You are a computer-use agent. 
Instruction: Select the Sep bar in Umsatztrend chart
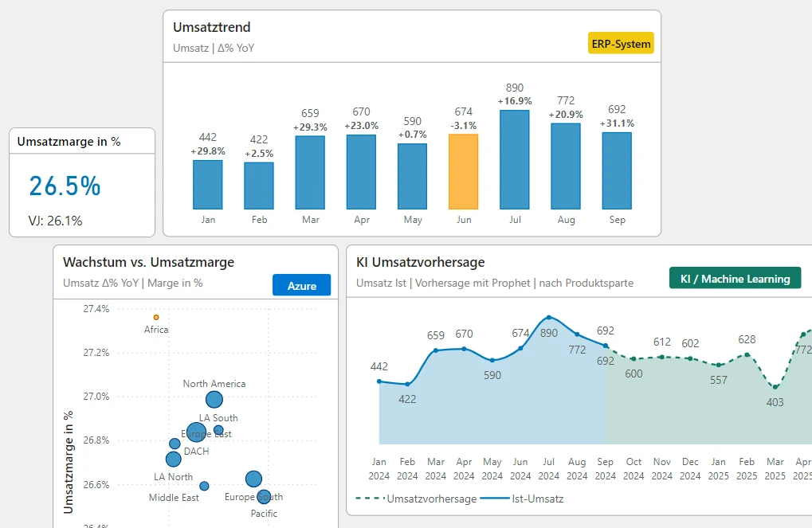[x=617, y=170]
